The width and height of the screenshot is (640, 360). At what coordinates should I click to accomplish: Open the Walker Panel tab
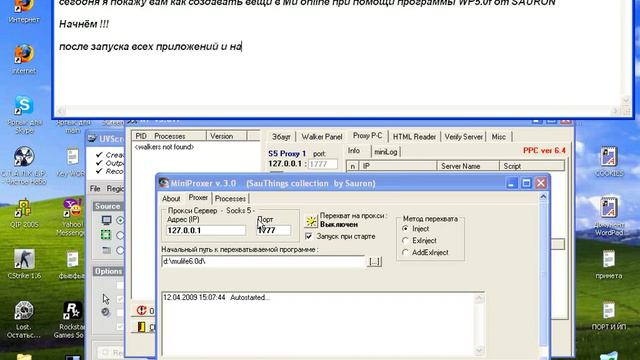(x=322, y=137)
